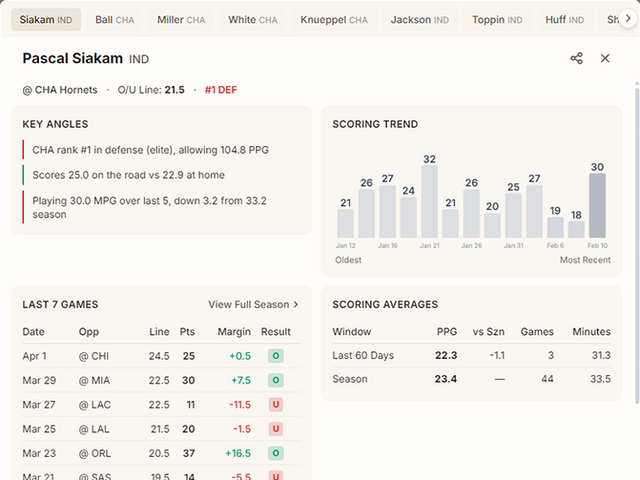Click the 23.4 PPG value
The image size is (640, 480).
coord(446,379)
